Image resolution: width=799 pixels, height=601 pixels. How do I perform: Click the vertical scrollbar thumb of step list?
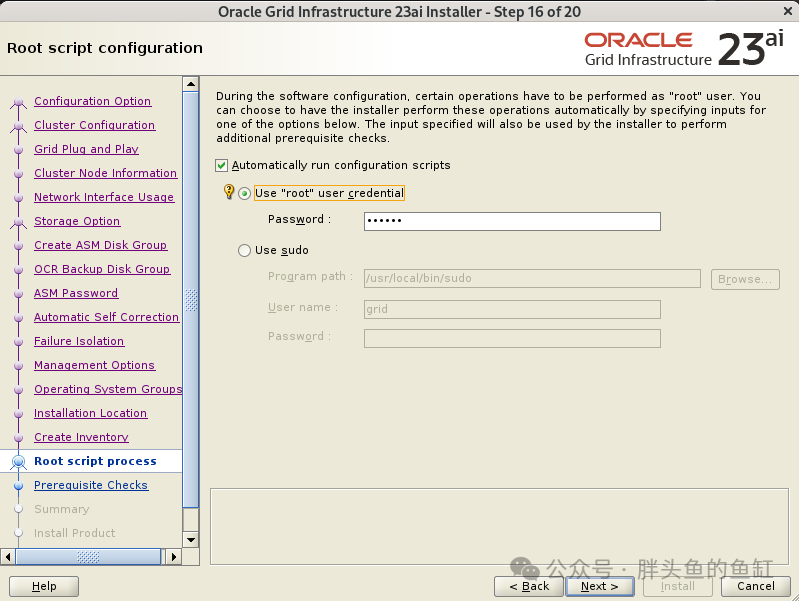tap(191, 300)
